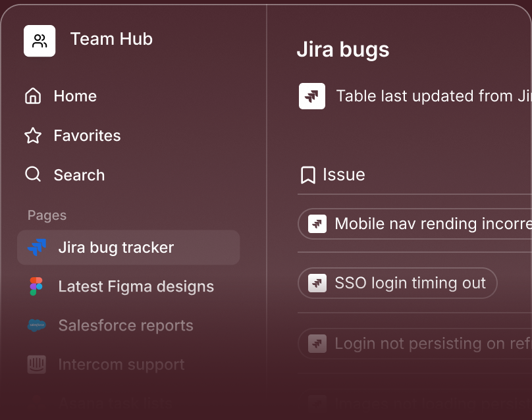Viewport: 532px width, 420px height.
Task: Select the SSO login timing out issue
Action: [x=398, y=283]
